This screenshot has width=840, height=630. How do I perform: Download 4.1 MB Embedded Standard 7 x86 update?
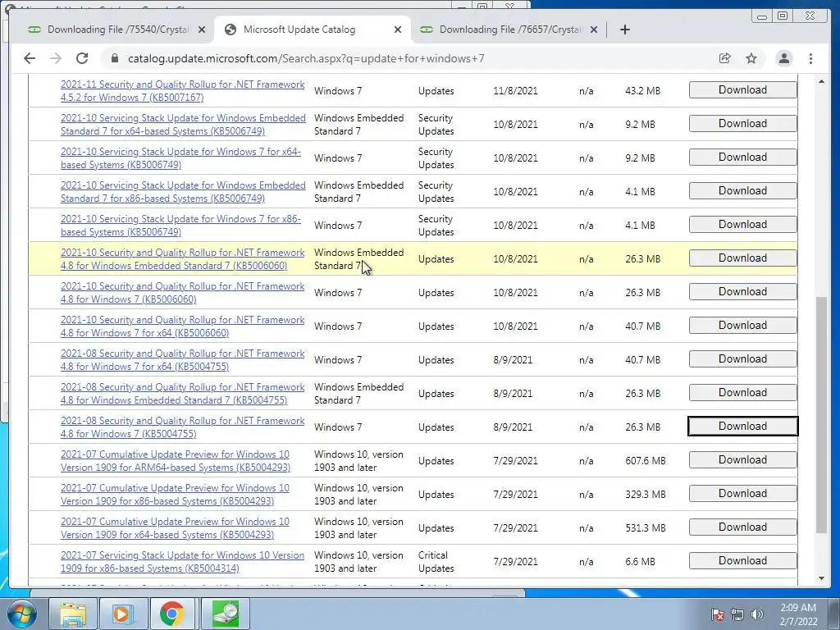pyautogui.click(x=742, y=191)
